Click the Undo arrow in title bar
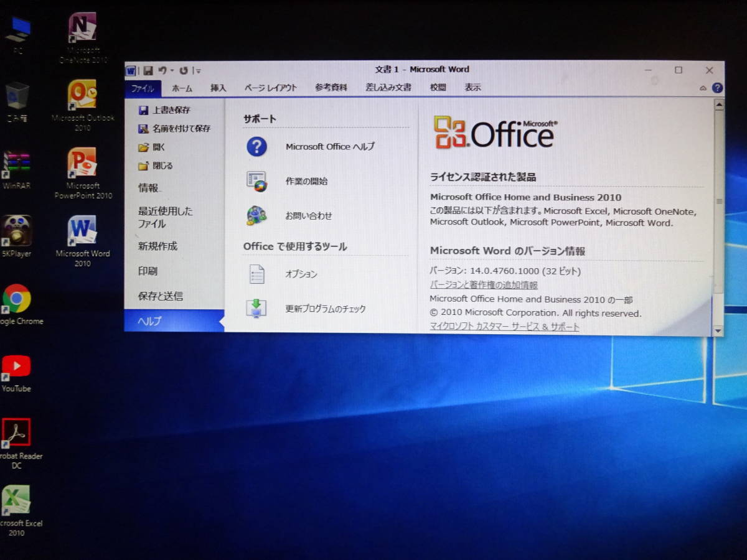This screenshot has width=747, height=560. coord(162,70)
